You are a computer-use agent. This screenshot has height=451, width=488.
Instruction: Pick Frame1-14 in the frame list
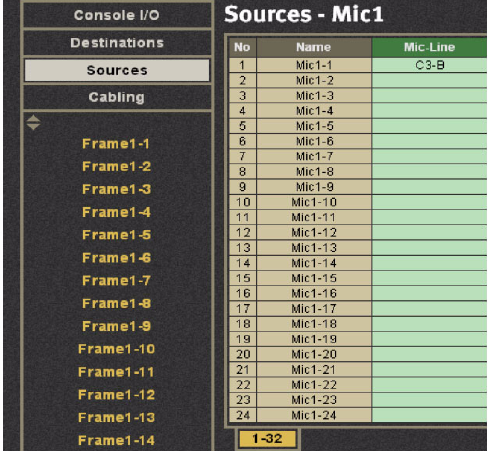(117, 440)
